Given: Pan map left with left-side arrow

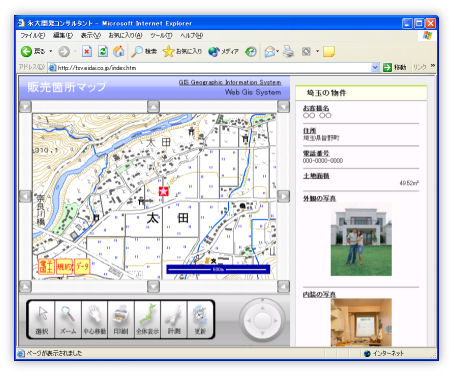Looking at the screenshot, I should pyautogui.click(x=25, y=196).
